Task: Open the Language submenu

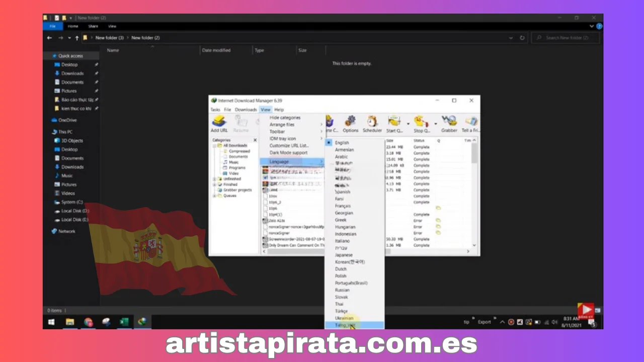Action: coord(292,162)
